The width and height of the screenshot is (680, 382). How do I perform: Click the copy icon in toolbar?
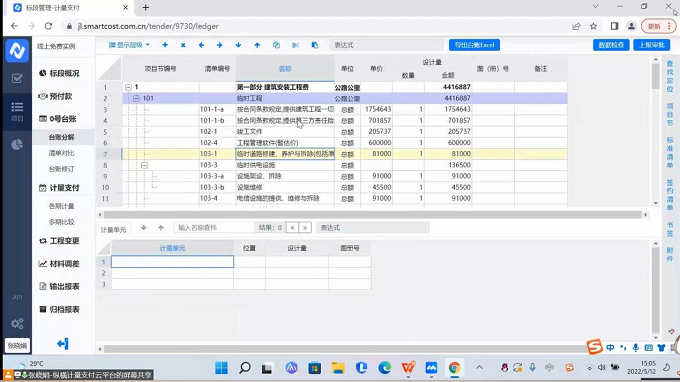[x=276, y=45]
